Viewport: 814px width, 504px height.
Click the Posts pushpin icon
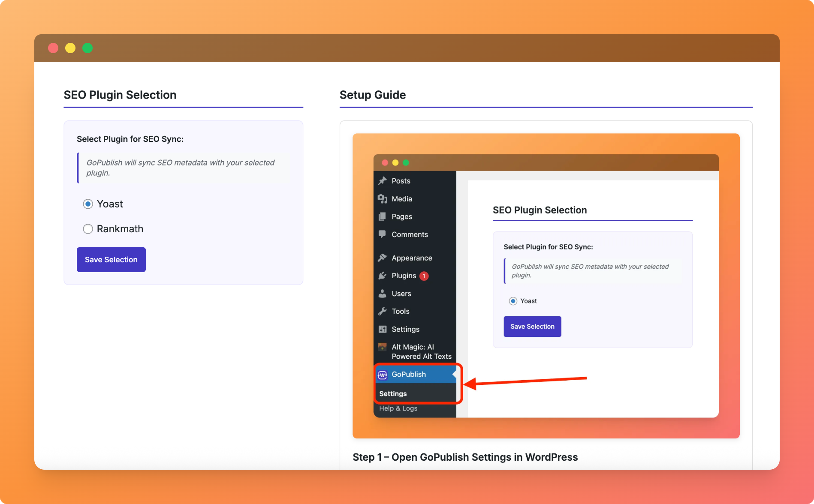[382, 181]
